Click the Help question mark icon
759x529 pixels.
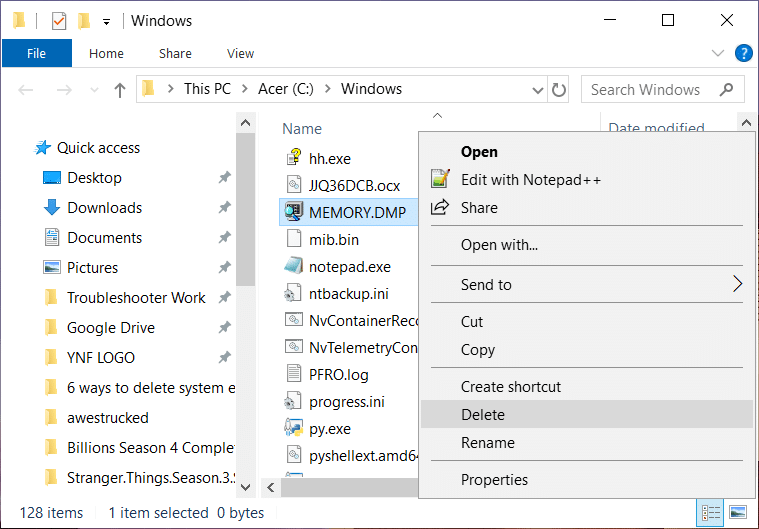click(743, 53)
